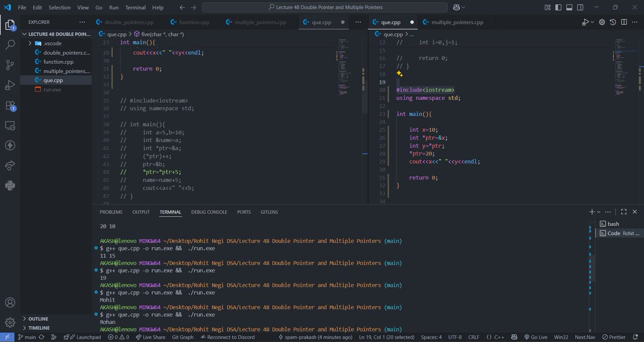
Task: Open the Thunder Client lightning icon
Action: pos(10,145)
